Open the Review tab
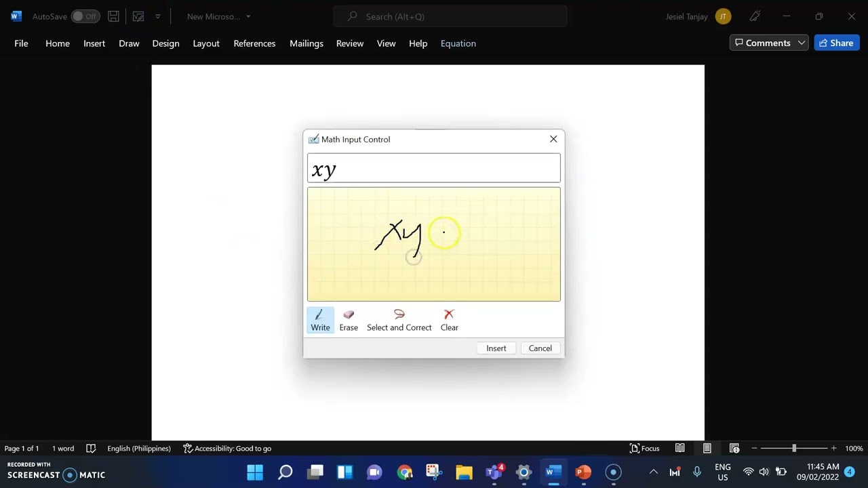The image size is (868, 488). [x=350, y=43]
